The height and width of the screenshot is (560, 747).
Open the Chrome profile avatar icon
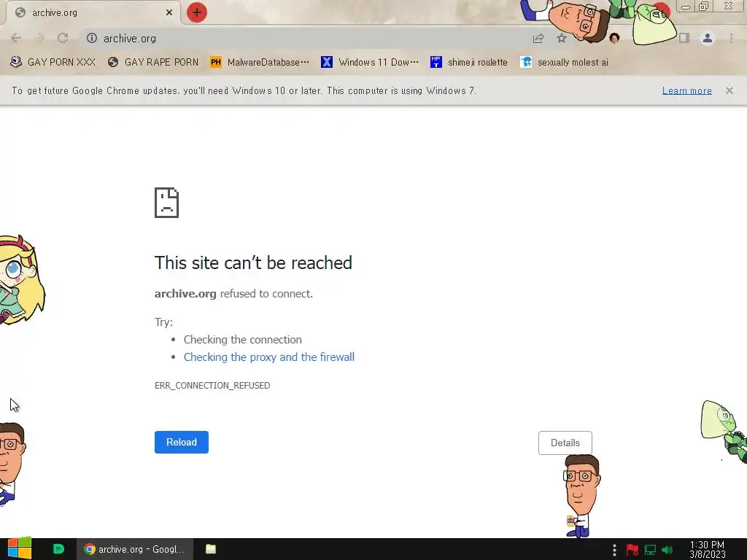click(x=708, y=38)
